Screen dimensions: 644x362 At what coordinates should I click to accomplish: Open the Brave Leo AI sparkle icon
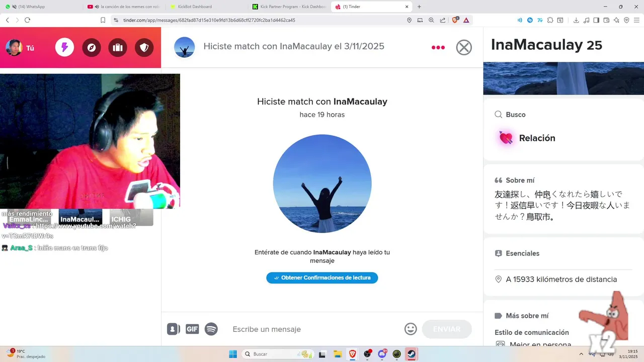(x=616, y=20)
